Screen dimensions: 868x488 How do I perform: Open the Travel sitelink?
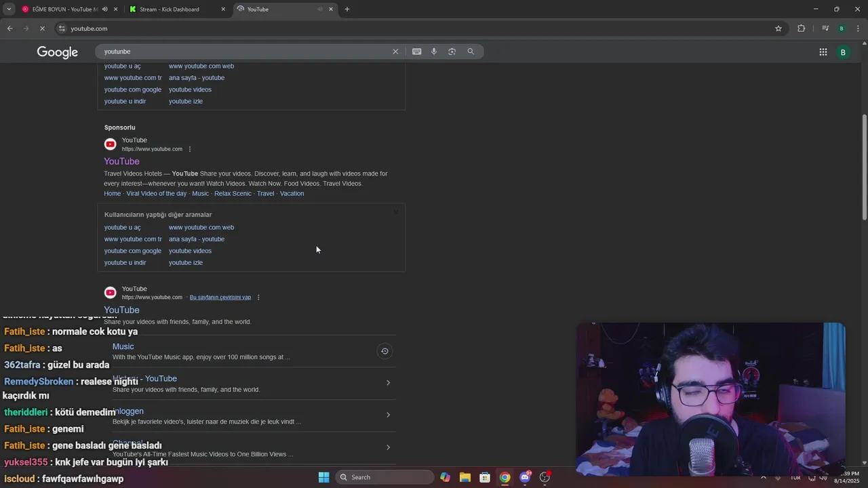(265, 193)
